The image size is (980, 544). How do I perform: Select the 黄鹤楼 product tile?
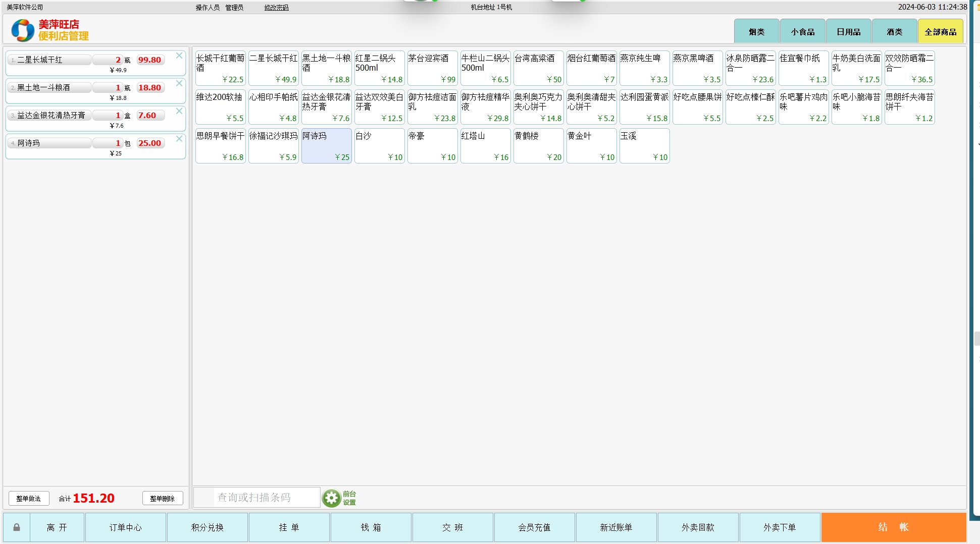538,146
